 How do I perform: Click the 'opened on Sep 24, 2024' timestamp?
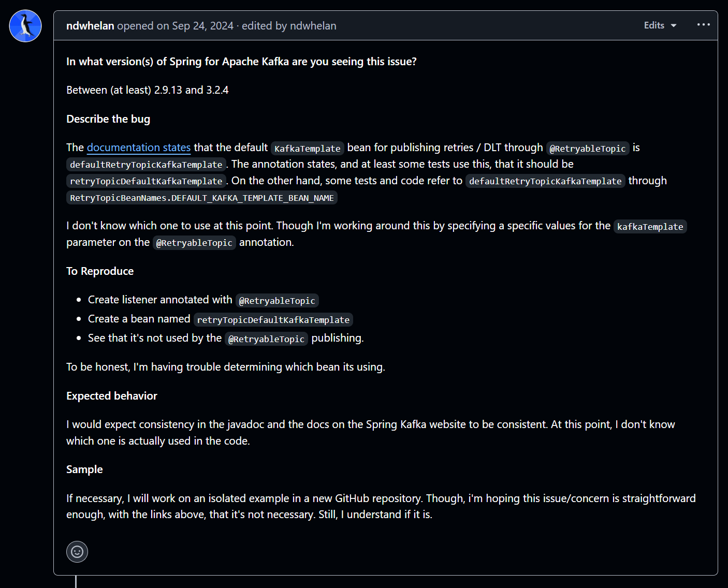pyautogui.click(x=175, y=26)
